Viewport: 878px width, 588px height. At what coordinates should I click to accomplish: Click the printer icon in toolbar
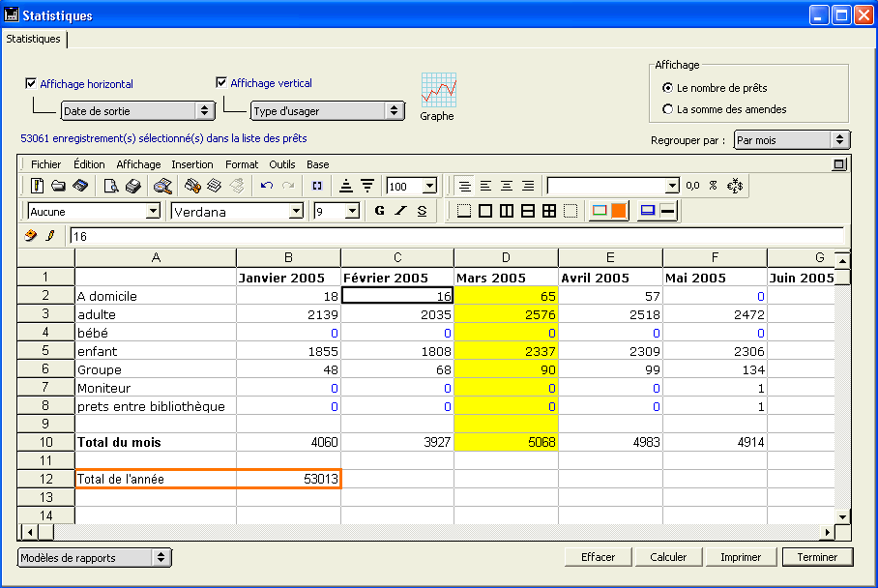pos(132,186)
